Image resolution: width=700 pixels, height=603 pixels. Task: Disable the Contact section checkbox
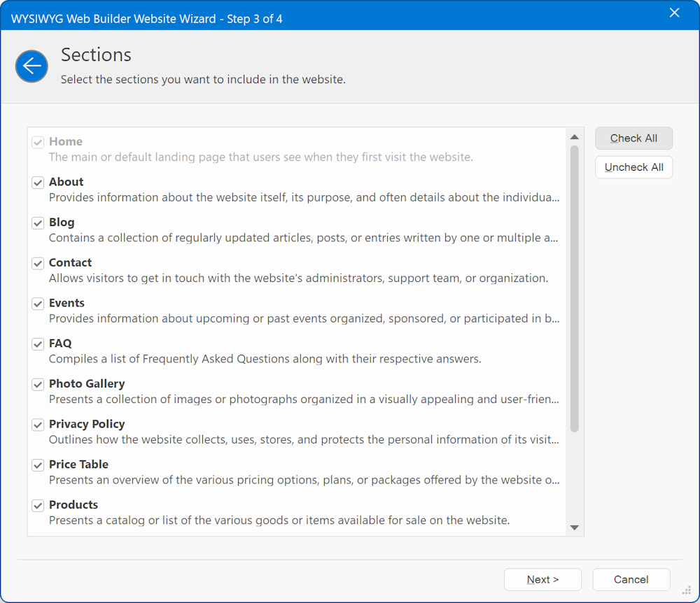(x=38, y=264)
